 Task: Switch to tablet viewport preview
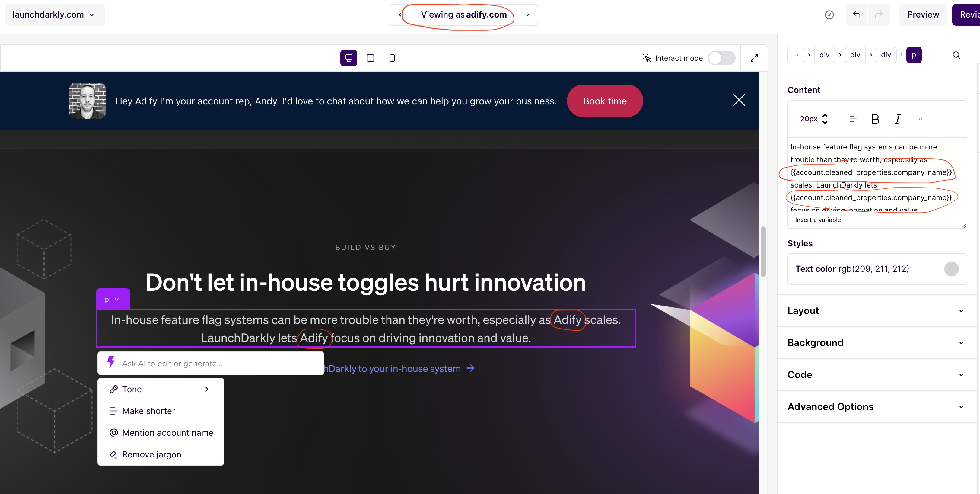point(370,58)
